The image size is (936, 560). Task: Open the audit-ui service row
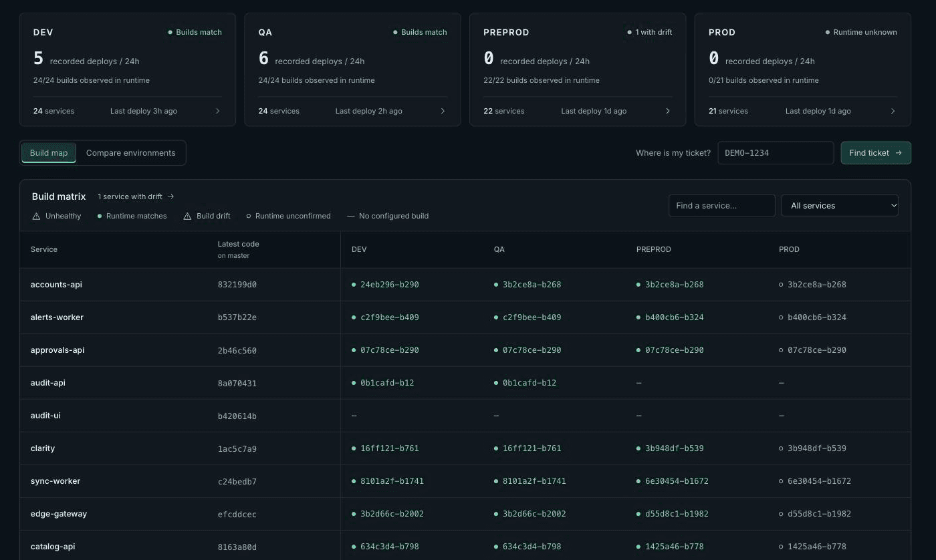pos(465,416)
